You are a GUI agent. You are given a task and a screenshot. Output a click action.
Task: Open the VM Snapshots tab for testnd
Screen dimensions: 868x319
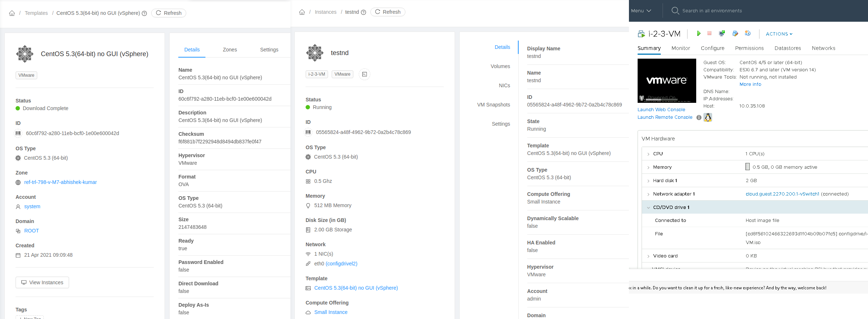pos(493,105)
